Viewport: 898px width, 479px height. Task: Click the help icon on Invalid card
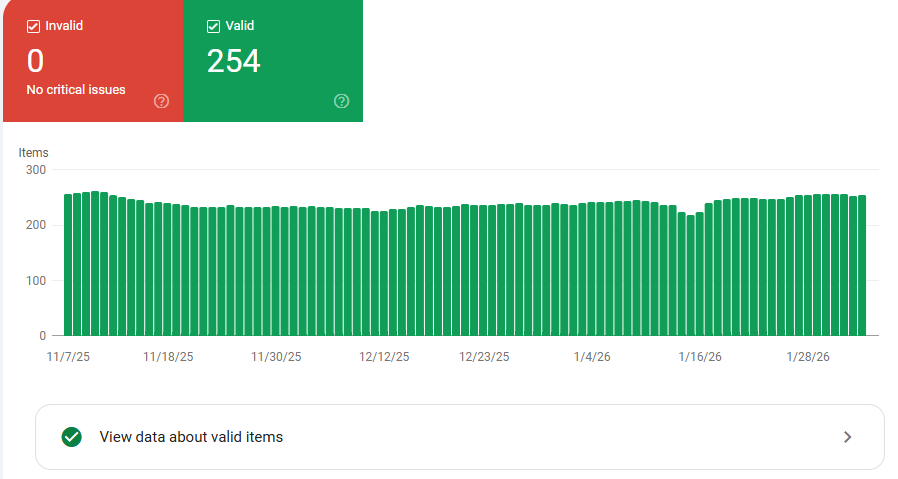(x=162, y=101)
